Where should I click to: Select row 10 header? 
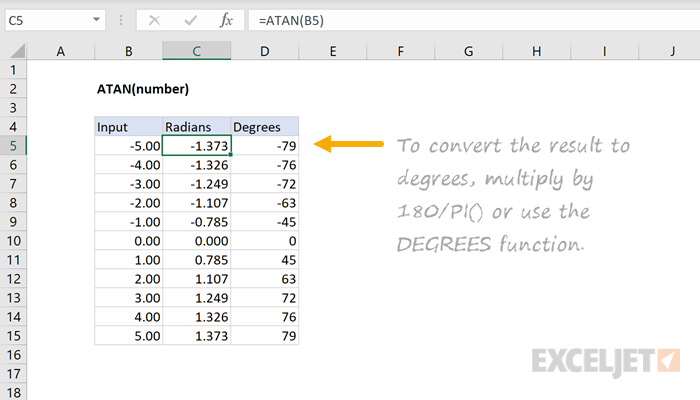(x=13, y=241)
